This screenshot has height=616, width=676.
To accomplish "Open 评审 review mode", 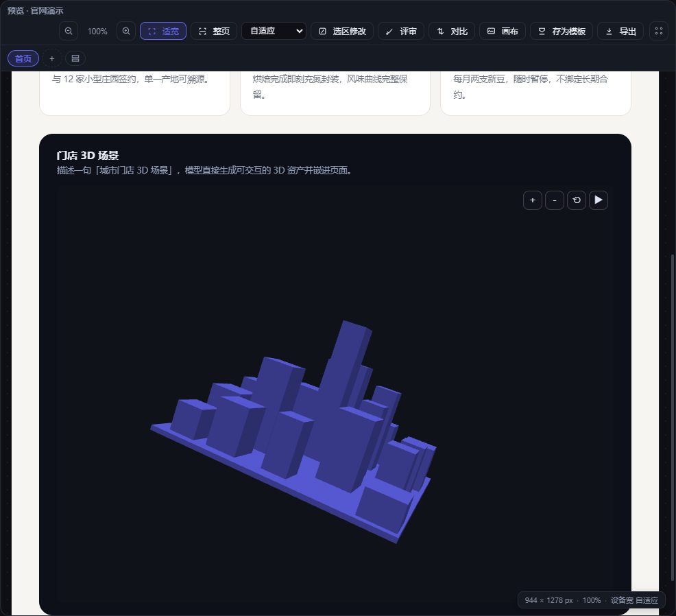I will (x=401, y=31).
